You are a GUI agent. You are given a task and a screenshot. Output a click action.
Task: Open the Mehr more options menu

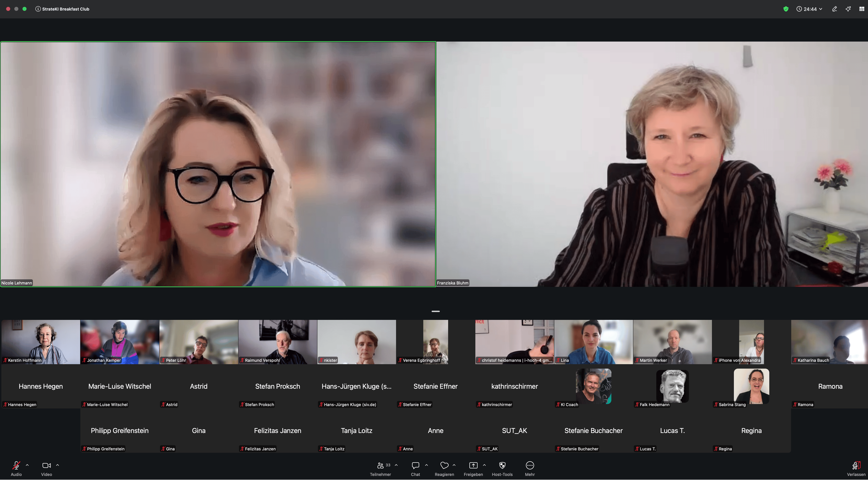click(530, 469)
